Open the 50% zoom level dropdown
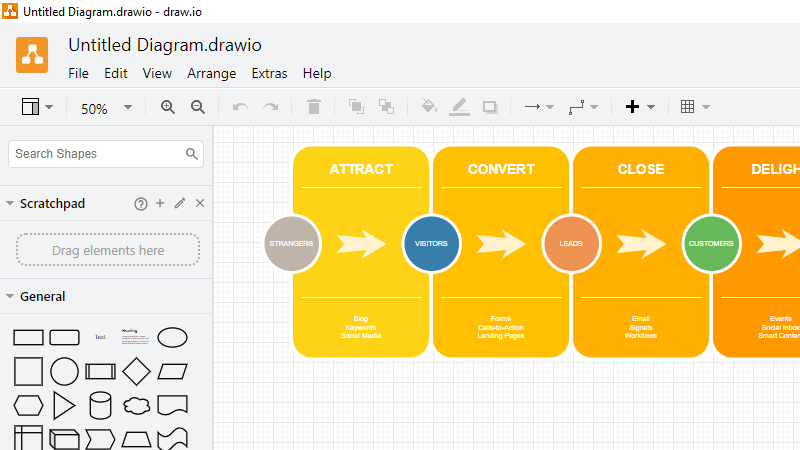800x450 pixels. [x=106, y=108]
